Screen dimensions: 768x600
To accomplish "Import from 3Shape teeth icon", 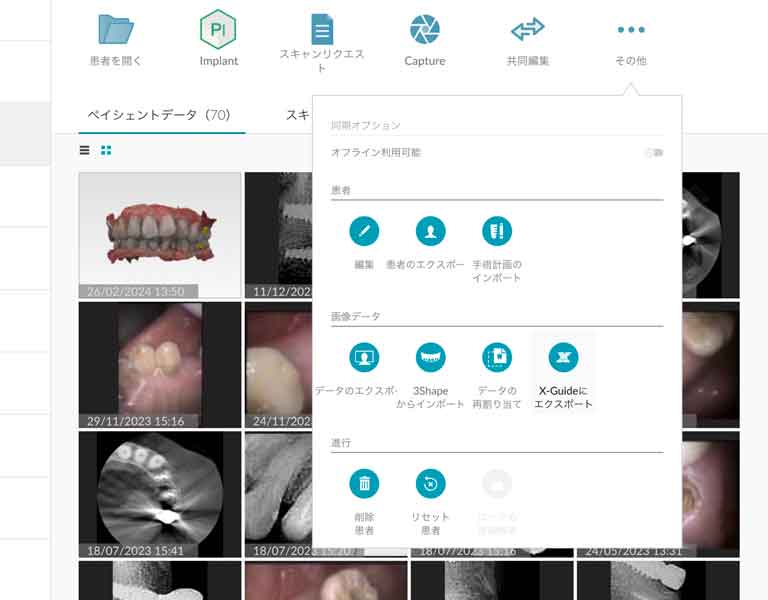I will click(x=430, y=357).
